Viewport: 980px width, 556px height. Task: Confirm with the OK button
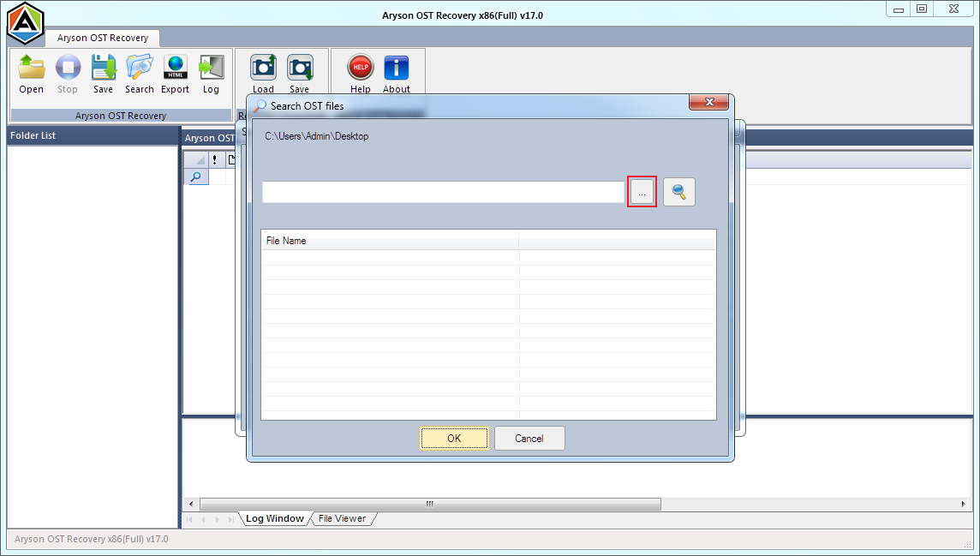click(454, 439)
